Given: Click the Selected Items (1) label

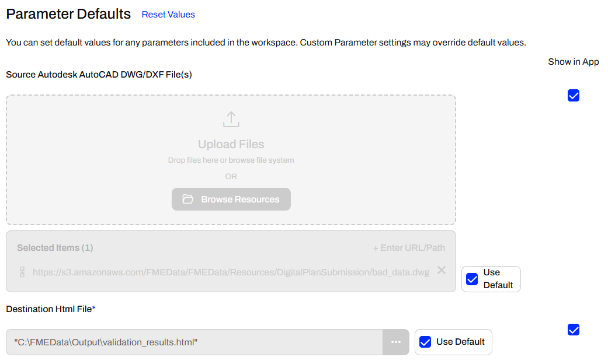Looking at the screenshot, I should (x=55, y=248).
